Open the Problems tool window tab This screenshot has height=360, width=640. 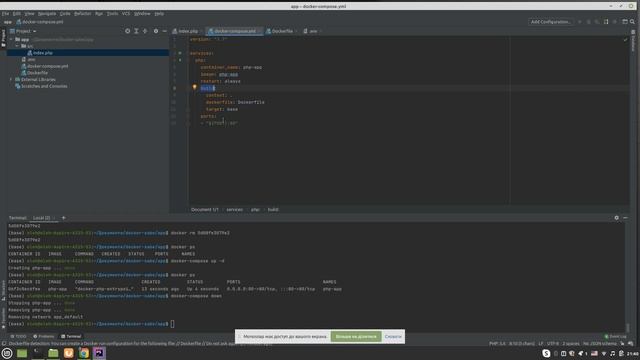[44, 336]
